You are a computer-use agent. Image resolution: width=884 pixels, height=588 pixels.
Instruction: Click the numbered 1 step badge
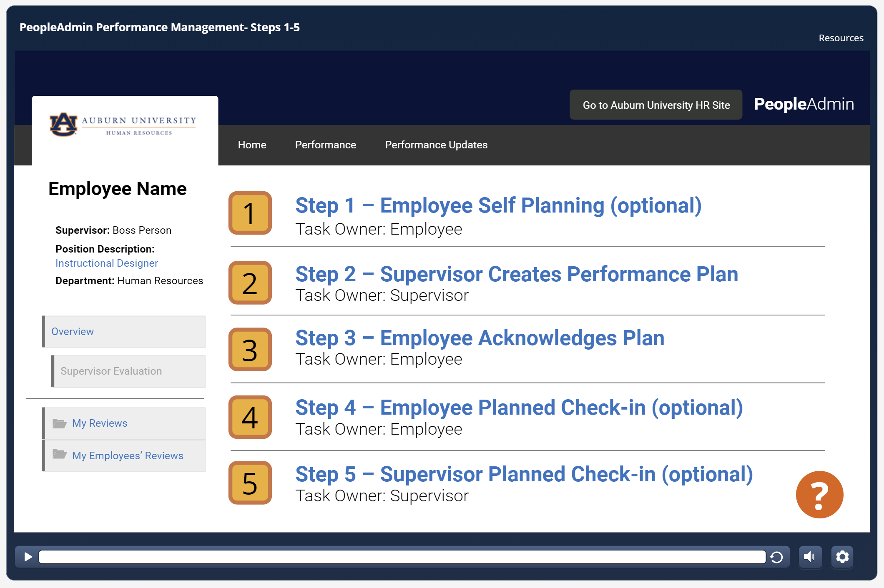click(x=250, y=213)
